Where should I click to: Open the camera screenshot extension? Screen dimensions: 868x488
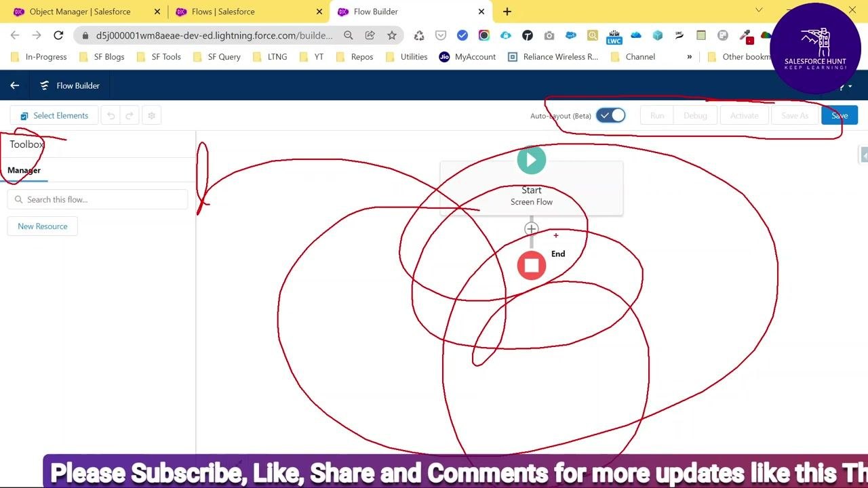click(549, 35)
